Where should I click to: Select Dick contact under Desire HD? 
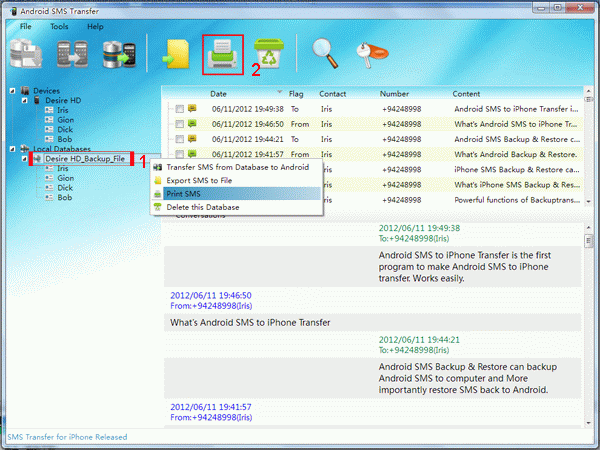click(65, 130)
